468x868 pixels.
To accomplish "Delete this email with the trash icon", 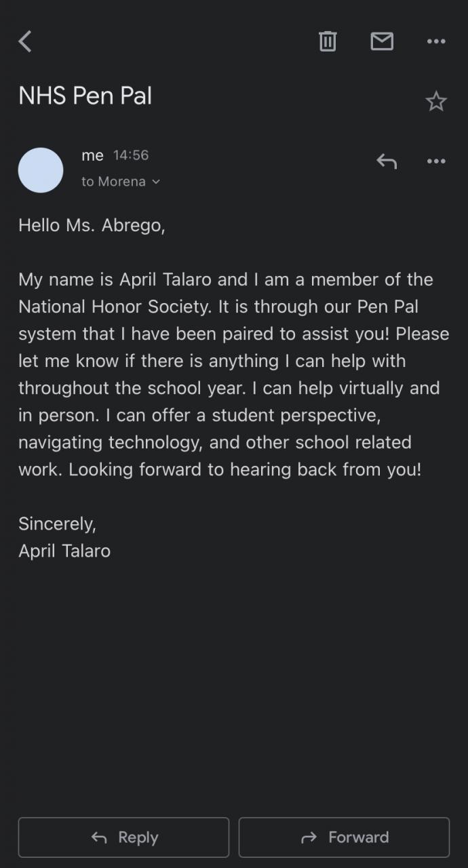I will [328, 41].
